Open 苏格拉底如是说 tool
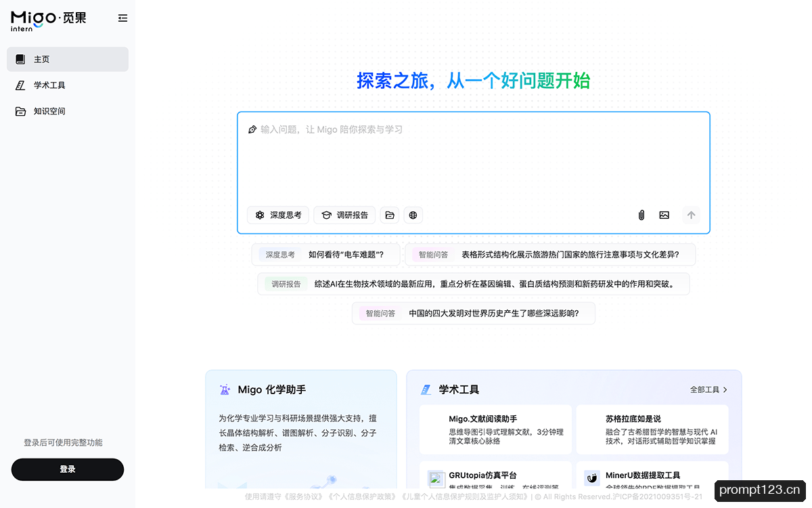This screenshot has height=508, width=812. (652, 429)
